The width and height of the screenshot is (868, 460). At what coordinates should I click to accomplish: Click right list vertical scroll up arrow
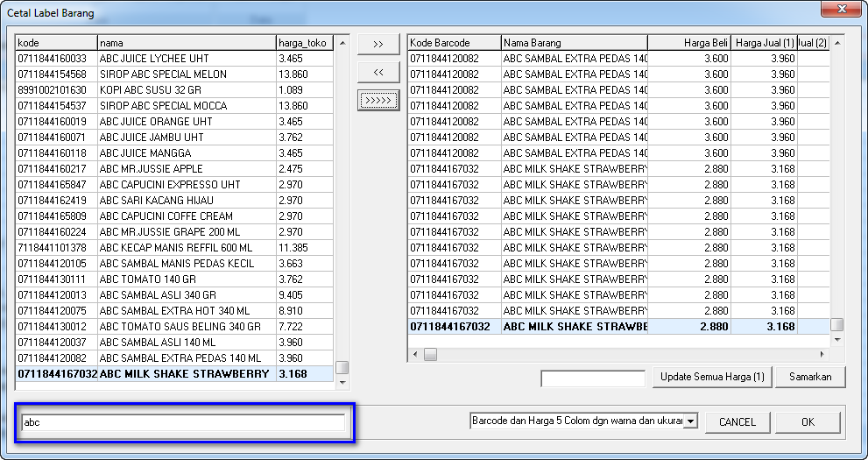[837, 43]
